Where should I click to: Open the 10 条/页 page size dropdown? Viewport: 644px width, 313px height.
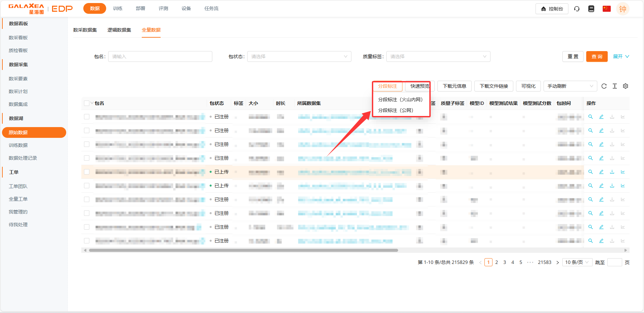pyautogui.click(x=577, y=262)
